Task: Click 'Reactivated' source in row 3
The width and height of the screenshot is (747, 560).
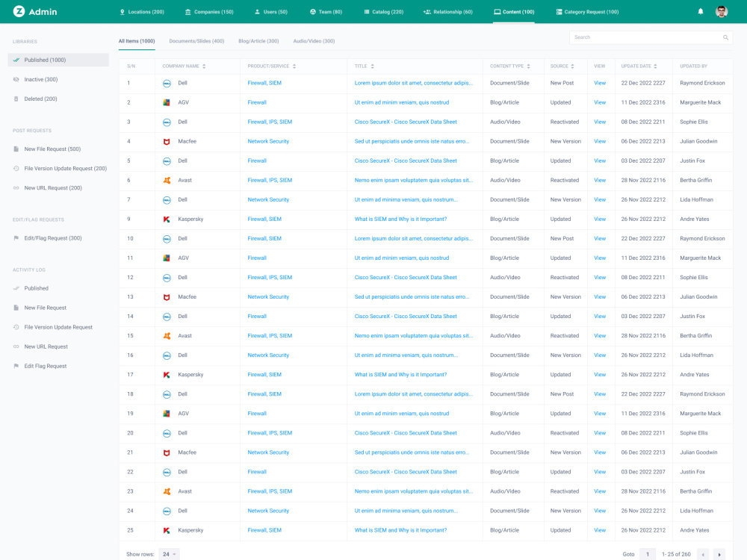Action: pos(565,122)
